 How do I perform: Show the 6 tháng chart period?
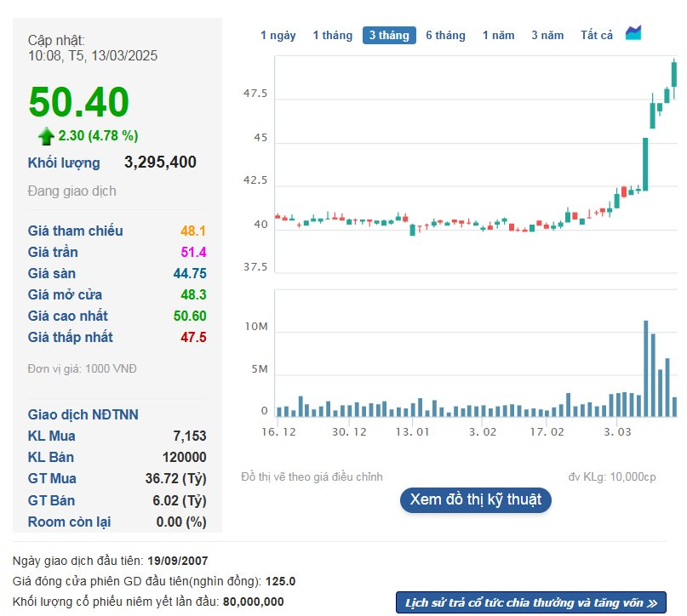pos(445,35)
